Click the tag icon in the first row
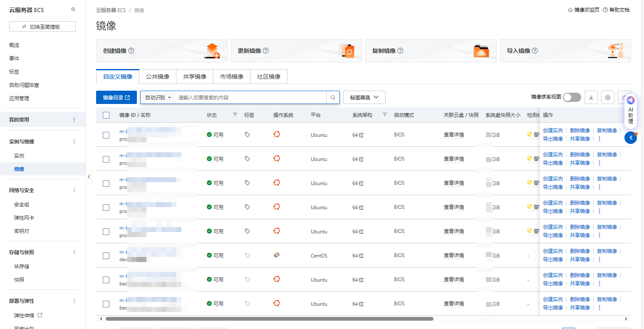 (x=248, y=135)
